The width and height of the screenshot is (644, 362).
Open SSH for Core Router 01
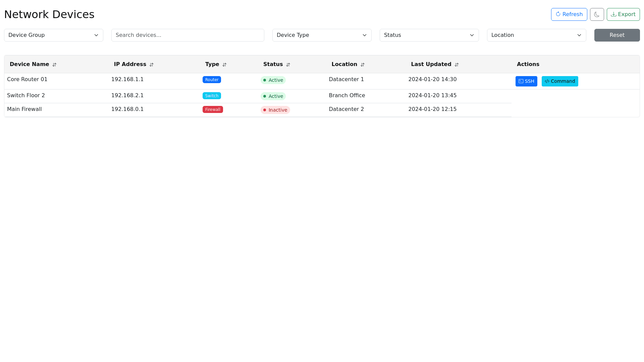pyautogui.click(x=526, y=81)
